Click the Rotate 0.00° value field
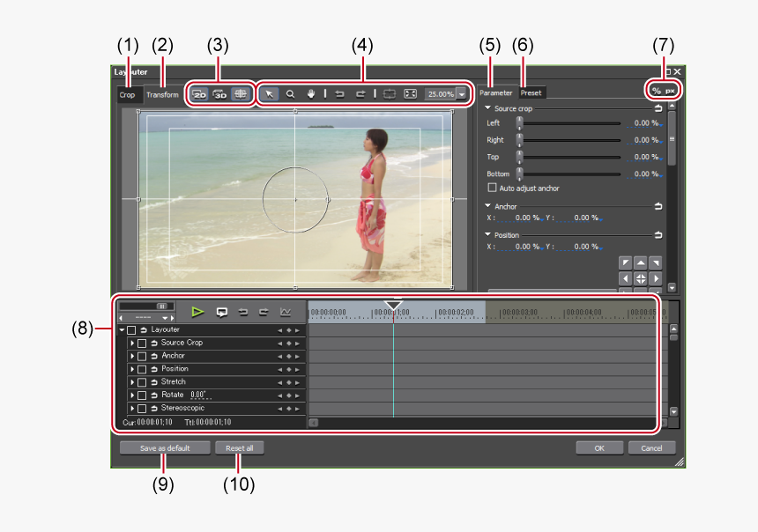758x532 pixels. 200,395
